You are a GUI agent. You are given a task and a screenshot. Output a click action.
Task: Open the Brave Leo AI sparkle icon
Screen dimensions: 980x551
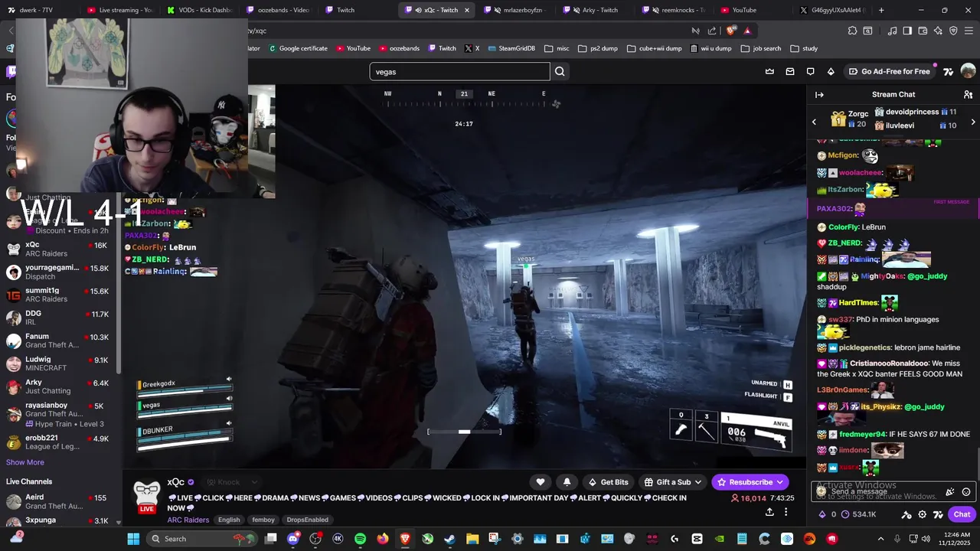939,31
